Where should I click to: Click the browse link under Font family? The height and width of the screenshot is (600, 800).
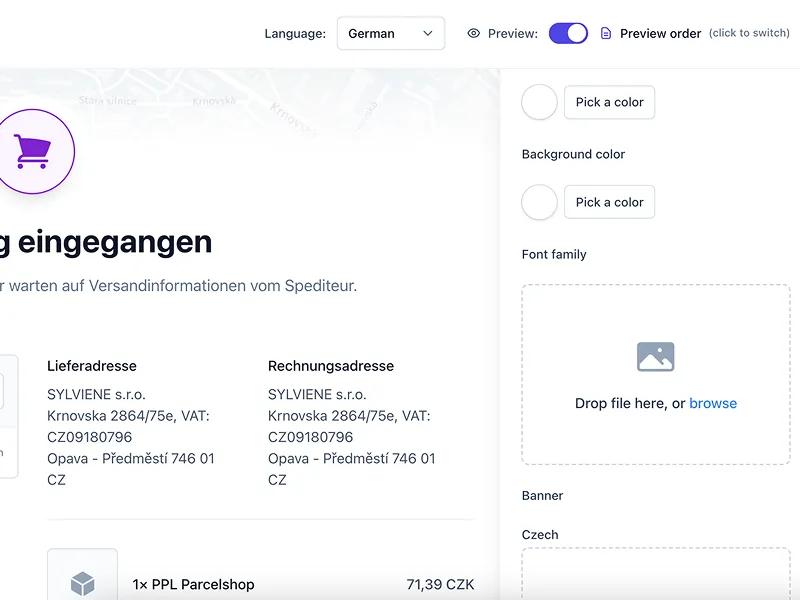click(713, 403)
